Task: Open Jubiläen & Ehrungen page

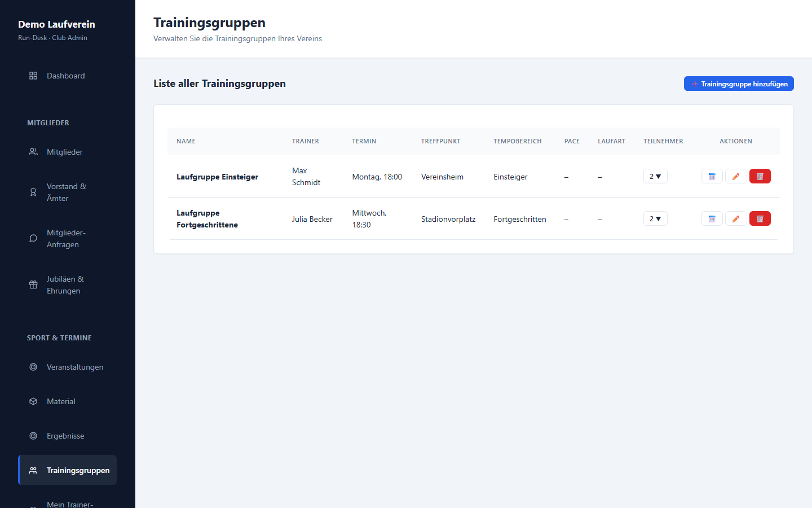Action: [68, 285]
